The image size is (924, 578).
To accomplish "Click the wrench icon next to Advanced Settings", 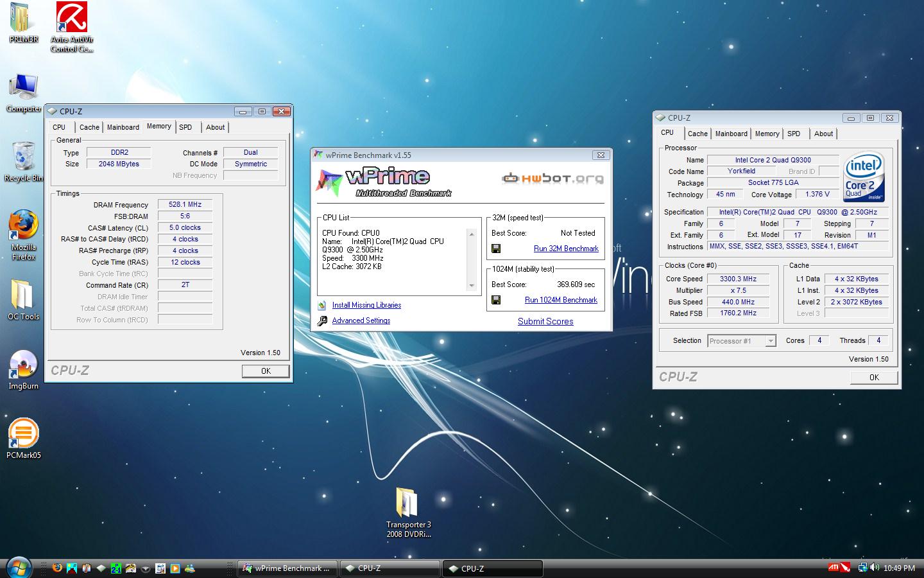I will point(322,320).
